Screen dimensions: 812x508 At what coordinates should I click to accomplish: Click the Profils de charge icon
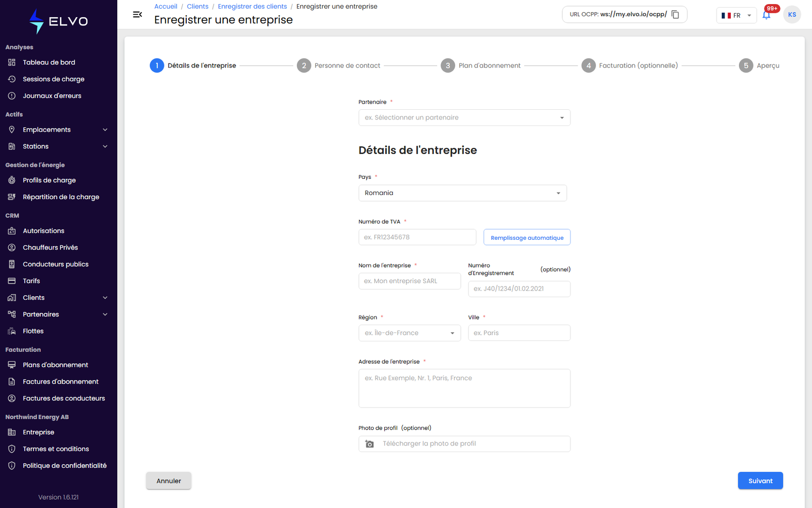click(x=12, y=180)
